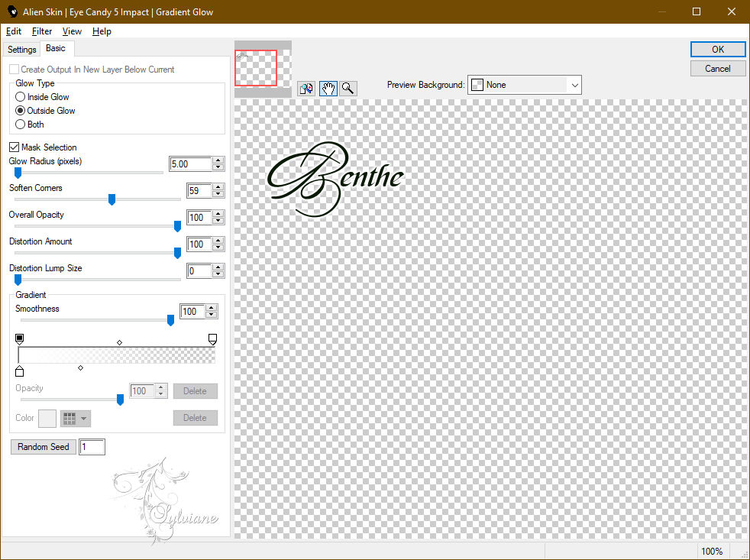
Task: Click the show original preview toggle icon
Action: coord(306,89)
